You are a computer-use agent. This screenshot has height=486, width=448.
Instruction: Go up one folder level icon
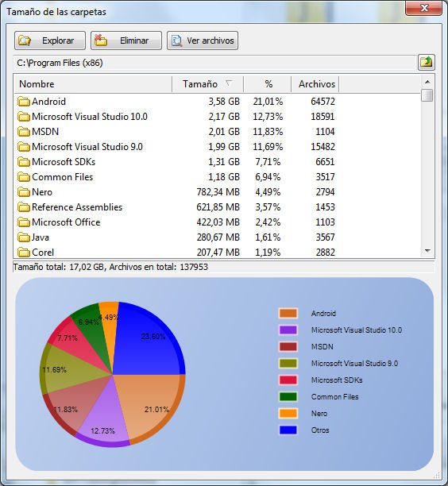(427, 62)
